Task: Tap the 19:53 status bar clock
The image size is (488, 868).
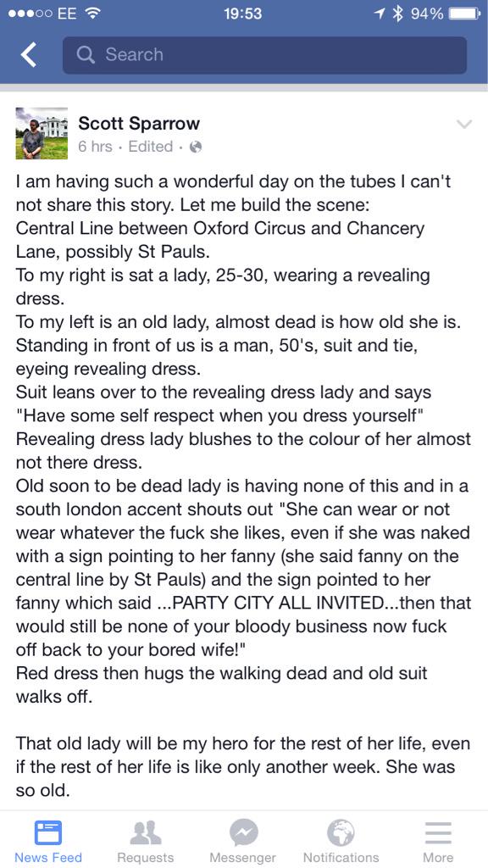Action: click(x=243, y=14)
